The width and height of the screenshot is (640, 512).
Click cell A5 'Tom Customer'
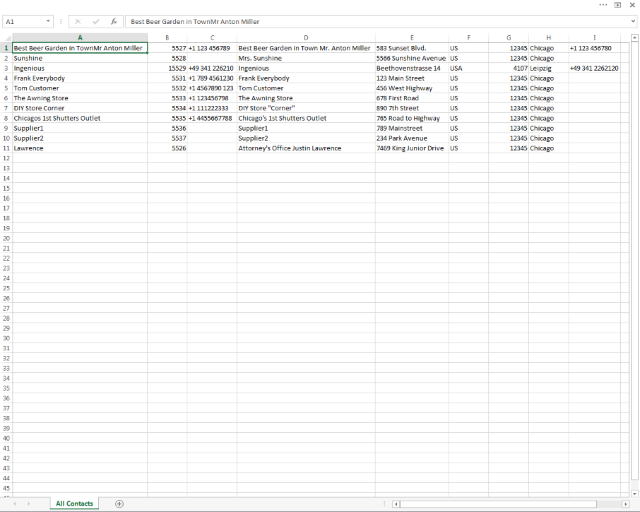pos(80,88)
